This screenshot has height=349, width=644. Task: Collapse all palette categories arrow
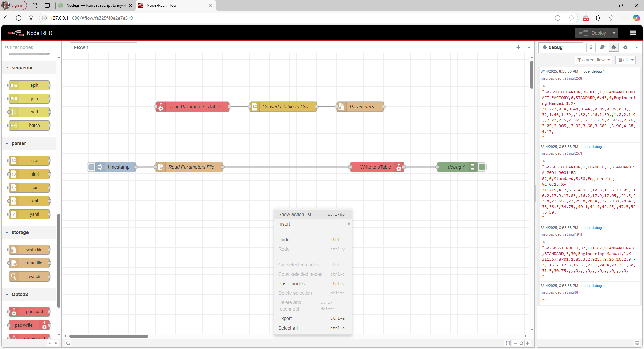pos(50,343)
